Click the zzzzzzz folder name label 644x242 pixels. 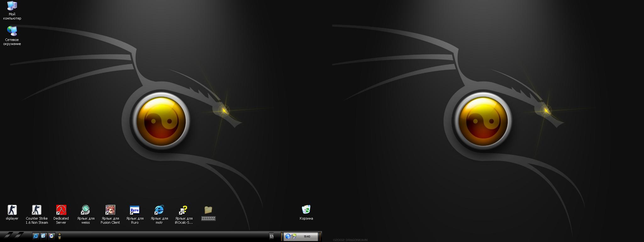208,218
